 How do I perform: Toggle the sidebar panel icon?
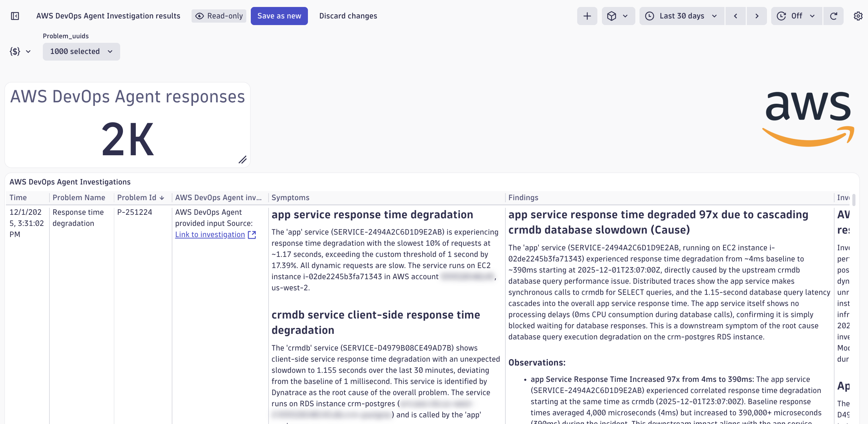click(15, 16)
